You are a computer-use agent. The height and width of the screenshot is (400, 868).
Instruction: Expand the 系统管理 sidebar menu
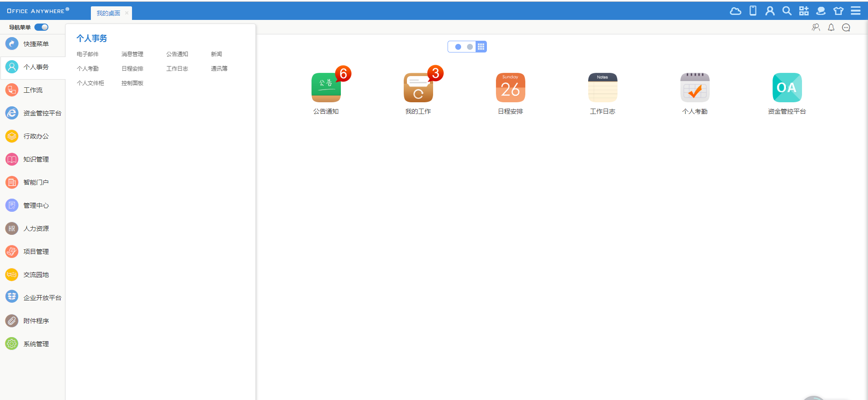click(36, 344)
